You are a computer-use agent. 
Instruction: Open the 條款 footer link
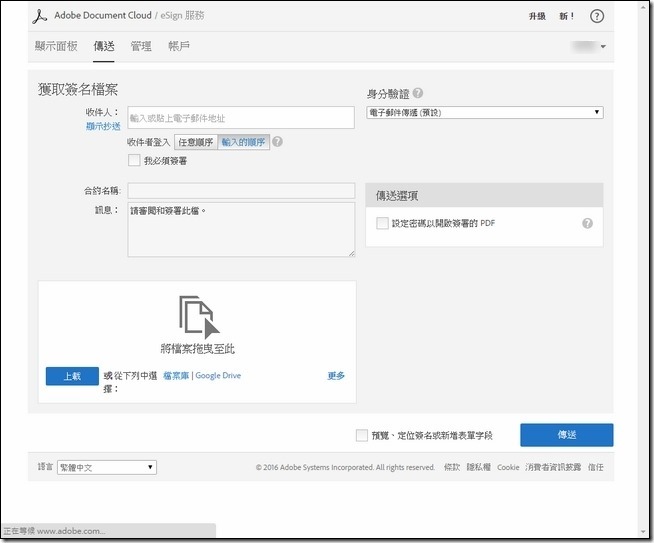pyautogui.click(x=452, y=467)
